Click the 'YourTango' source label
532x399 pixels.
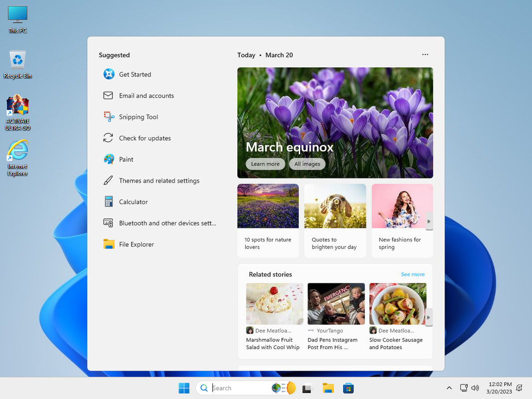tap(330, 331)
